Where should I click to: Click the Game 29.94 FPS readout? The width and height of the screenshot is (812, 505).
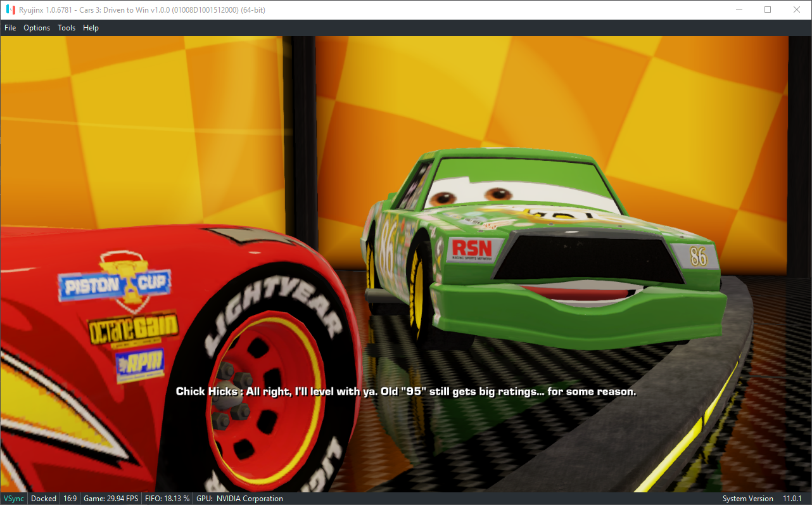111,499
